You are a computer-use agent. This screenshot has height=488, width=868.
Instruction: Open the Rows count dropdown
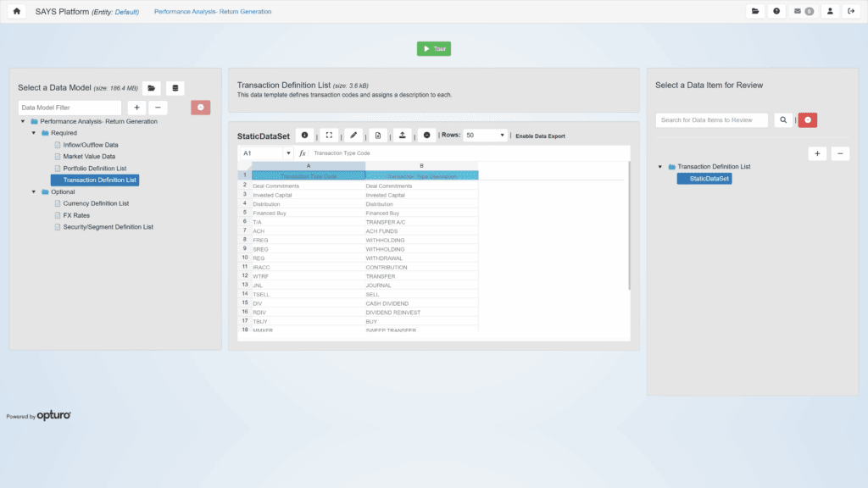click(486, 136)
